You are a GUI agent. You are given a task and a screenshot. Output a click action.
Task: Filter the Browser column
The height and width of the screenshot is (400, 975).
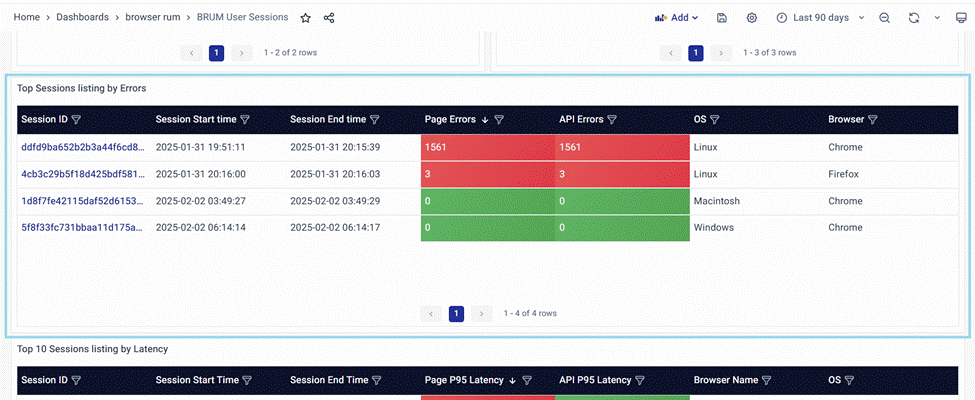(872, 120)
